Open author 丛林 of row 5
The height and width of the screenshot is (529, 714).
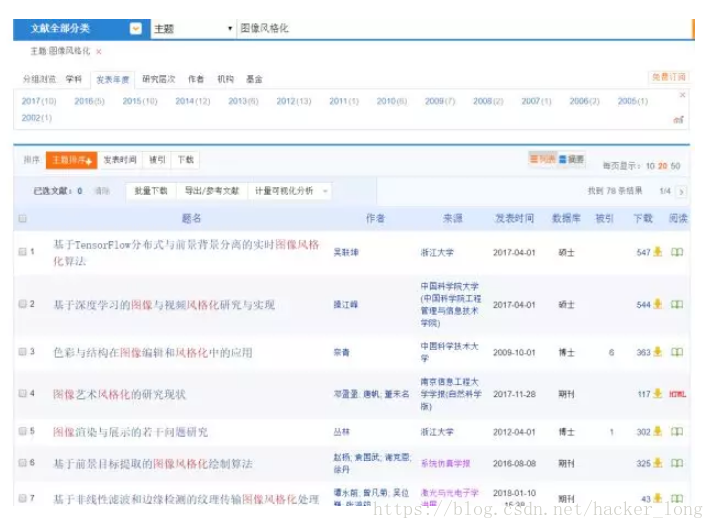[x=342, y=432]
